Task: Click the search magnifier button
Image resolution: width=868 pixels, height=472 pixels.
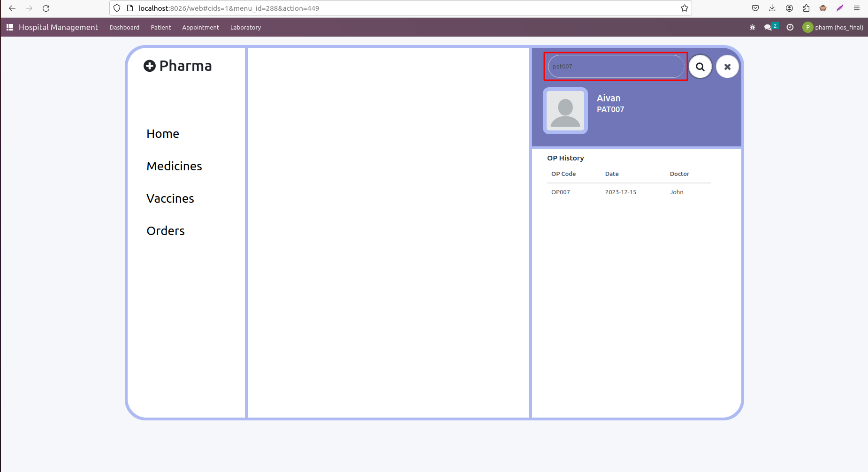Action: click(700, 67)
